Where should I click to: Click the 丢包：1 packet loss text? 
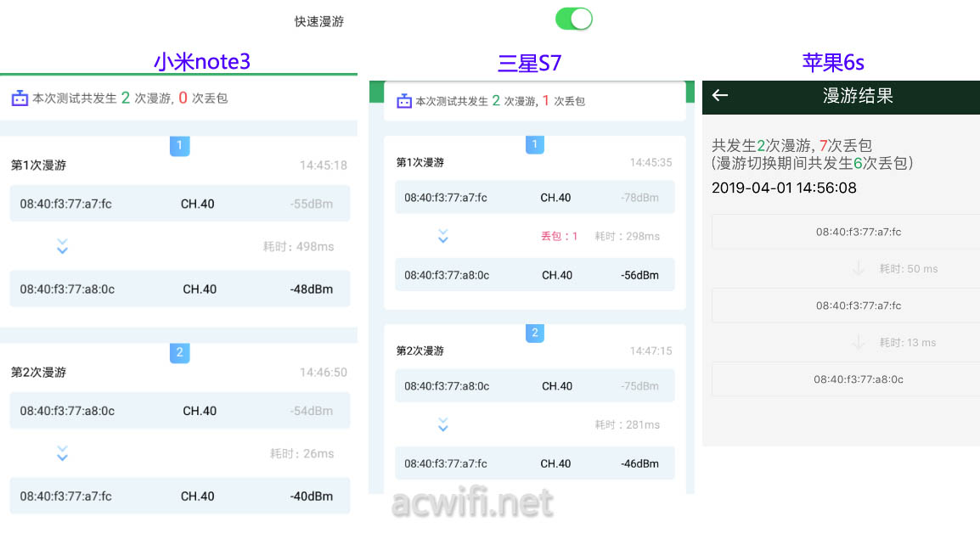tap(559, 236)
